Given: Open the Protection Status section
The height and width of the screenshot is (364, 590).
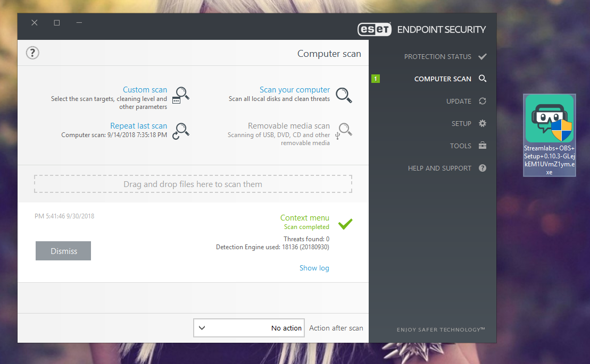Looking at the screenshot, I should (x=438, y=57).
